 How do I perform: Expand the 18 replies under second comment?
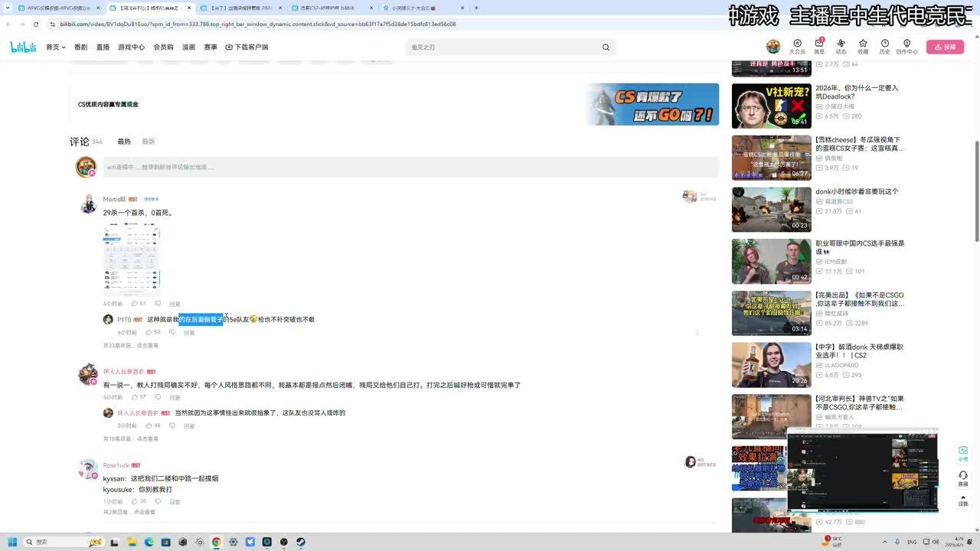tap(147, 439)
